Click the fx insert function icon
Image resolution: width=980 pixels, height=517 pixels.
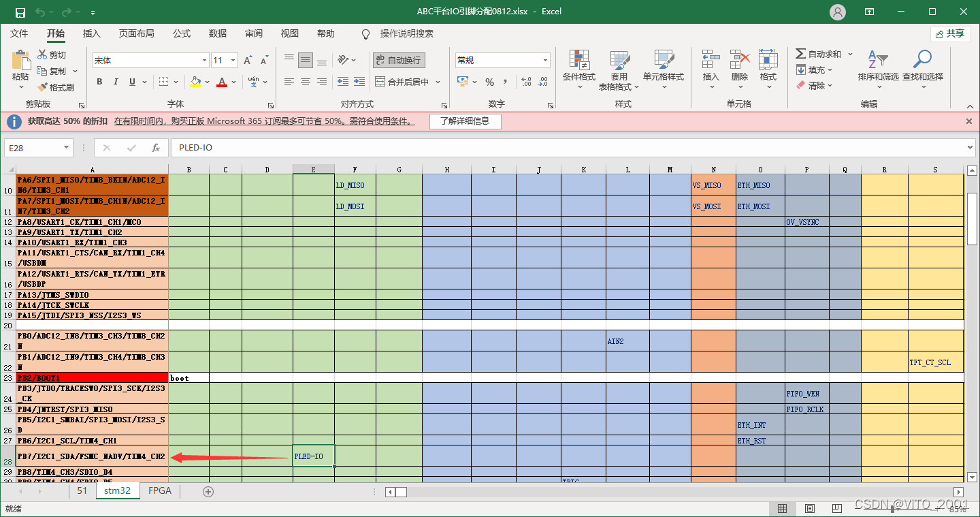coord(156,148)
